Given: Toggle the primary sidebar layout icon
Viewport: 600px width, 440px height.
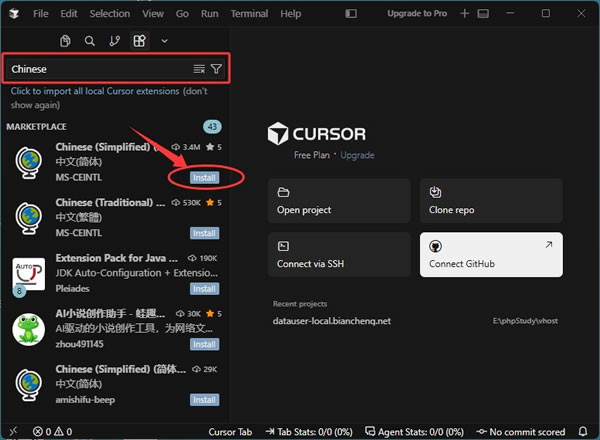Looking at the screenshot, I should (x=351, y=14).
